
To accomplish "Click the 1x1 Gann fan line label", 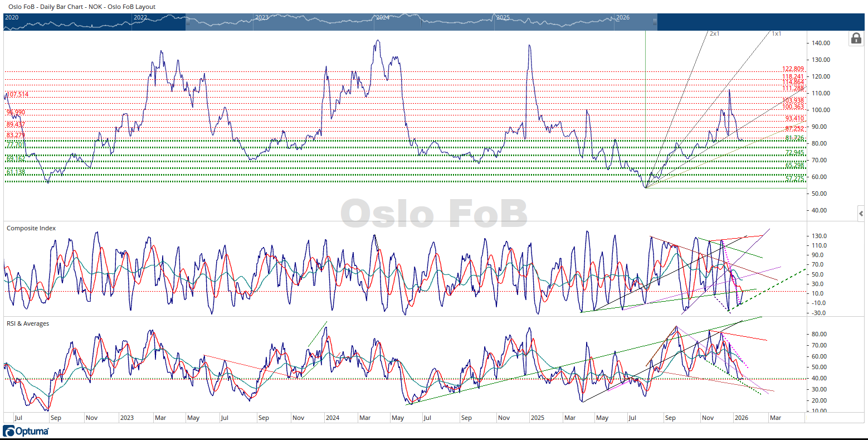I will coord(776,34).
